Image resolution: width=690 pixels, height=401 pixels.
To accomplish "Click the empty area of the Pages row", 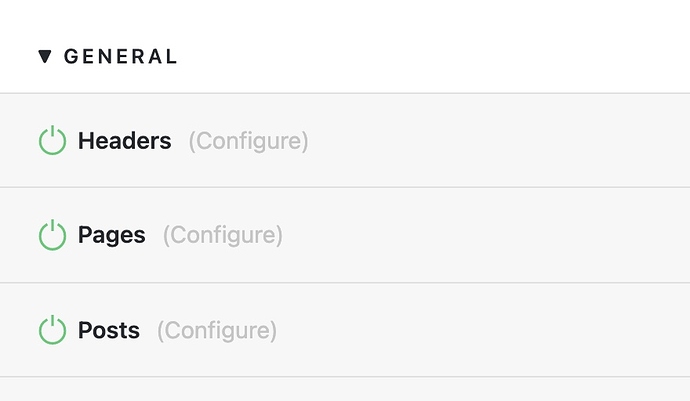I will [x=484, y=235].
